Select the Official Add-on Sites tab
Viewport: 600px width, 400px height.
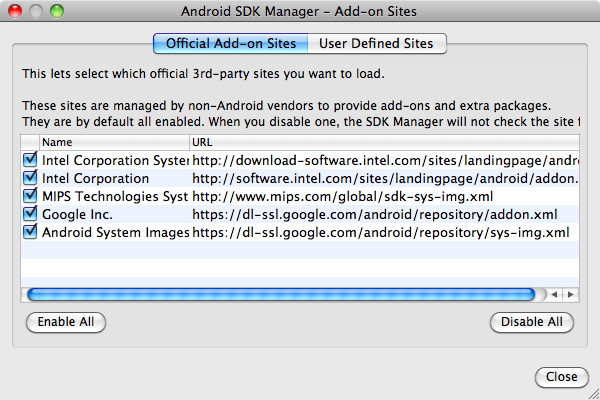click(x=231, y=44)
